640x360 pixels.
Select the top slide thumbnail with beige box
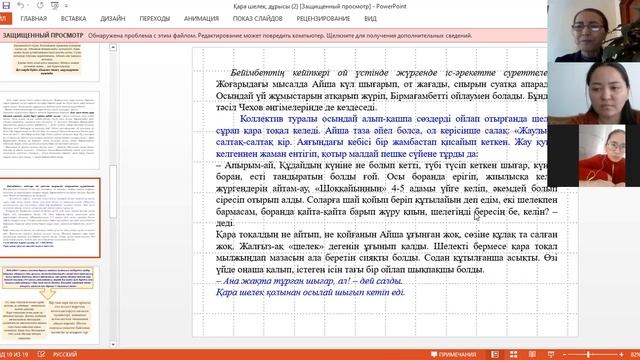click(49, 61)
